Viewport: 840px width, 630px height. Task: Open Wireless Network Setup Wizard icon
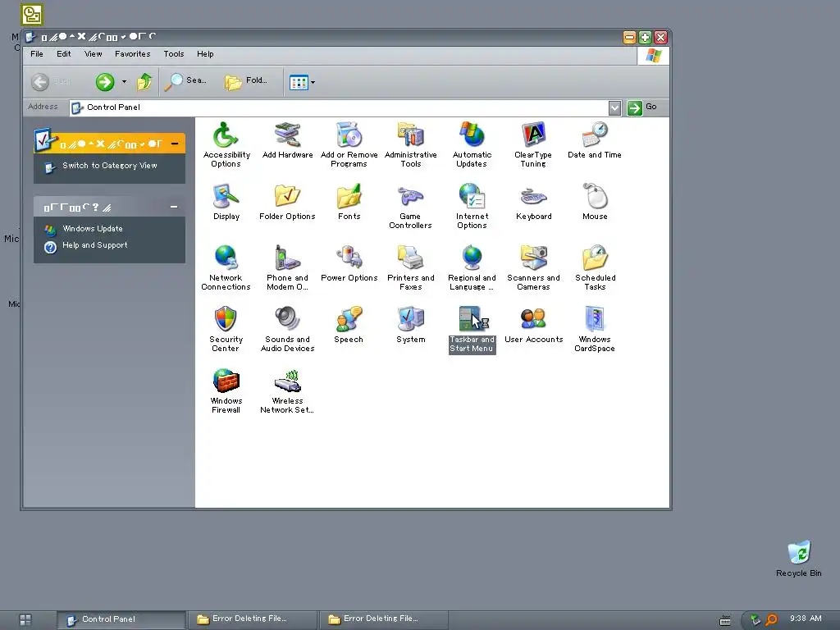(288, 390)
